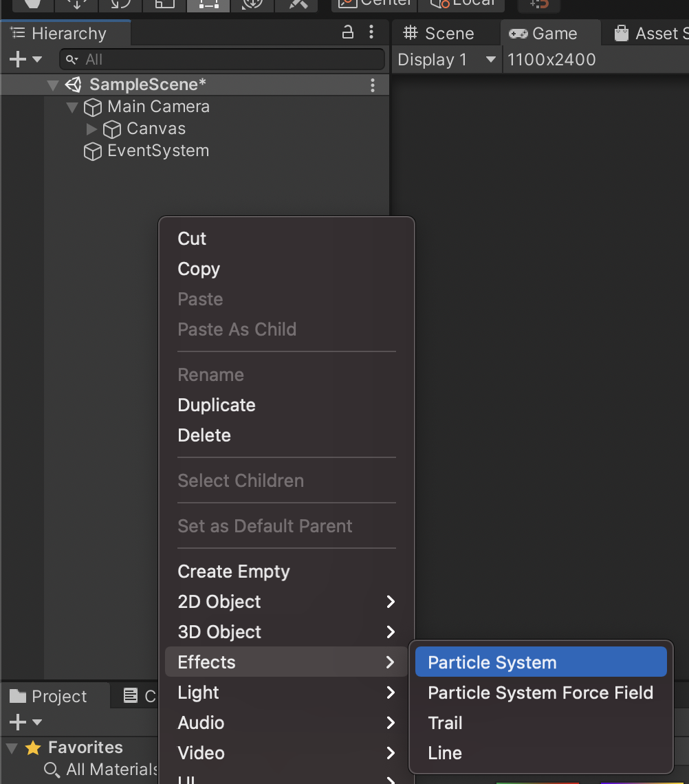Choose Duplicate from the context menu
Image resolution: width=689 pixels, height=784 pixels.
pos(216,405)
